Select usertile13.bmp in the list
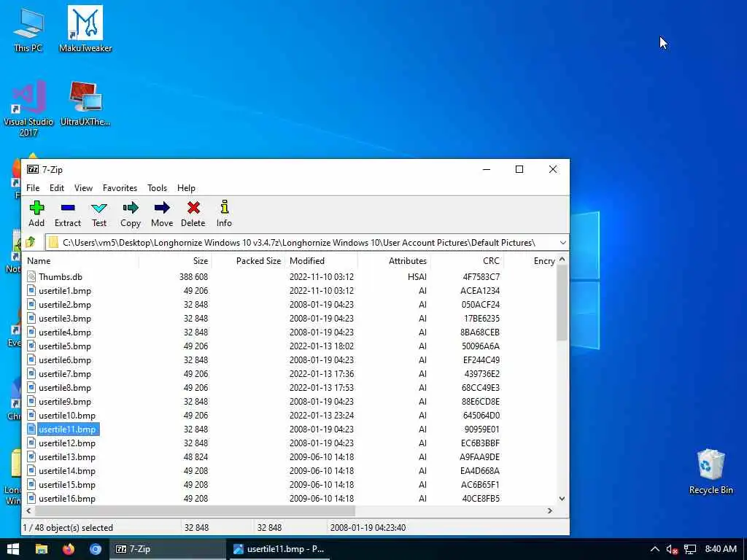Screen dimensions: 747x560 (x=67, y=456)
